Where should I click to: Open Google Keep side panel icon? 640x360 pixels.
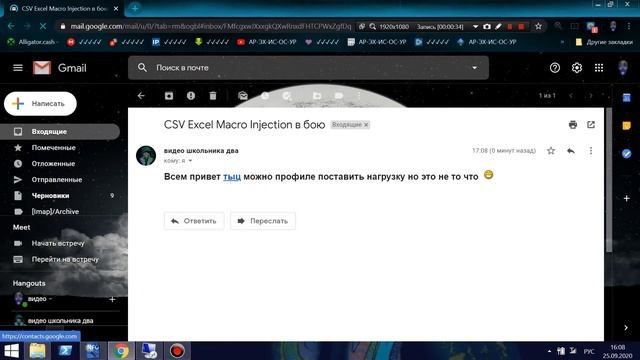click(626, 126)
